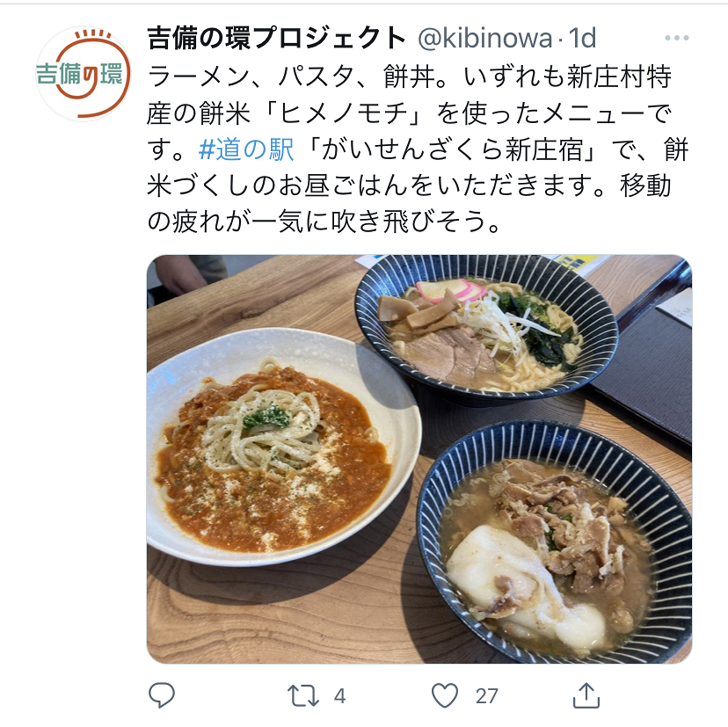Click the first tweet line ラーメン、パスタ、餅丼
This screenshot has width=728, height=727.
(298, 78)
